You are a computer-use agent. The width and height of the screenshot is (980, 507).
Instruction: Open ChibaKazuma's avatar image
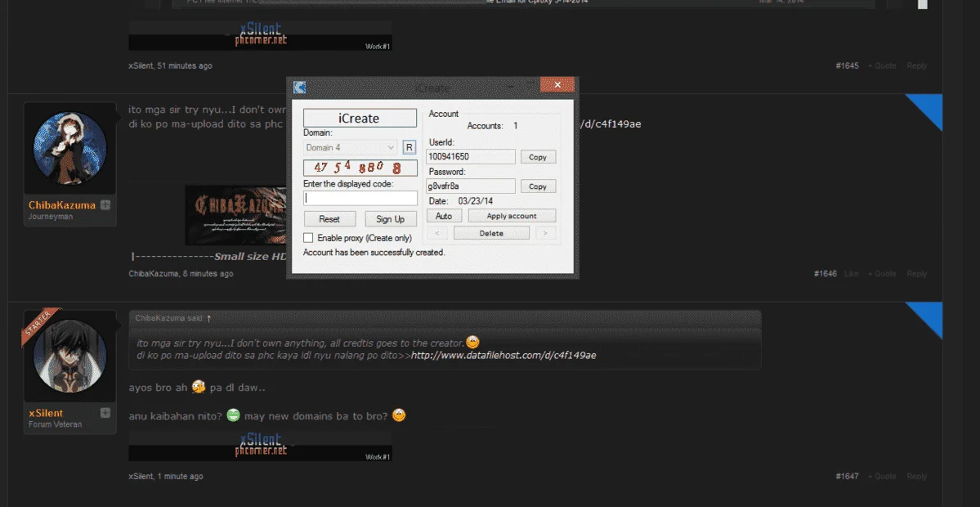click(69, 149)
